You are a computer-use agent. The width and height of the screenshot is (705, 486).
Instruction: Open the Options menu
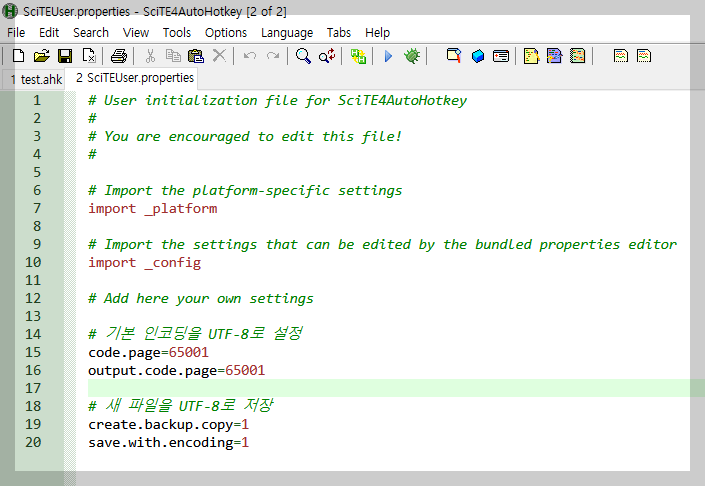click(226, 33)
